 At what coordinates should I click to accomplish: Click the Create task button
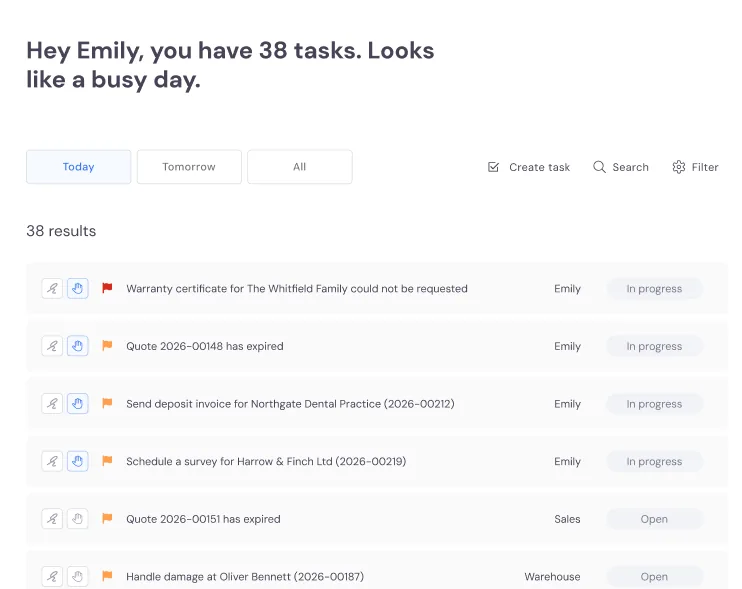coord(529,167)
